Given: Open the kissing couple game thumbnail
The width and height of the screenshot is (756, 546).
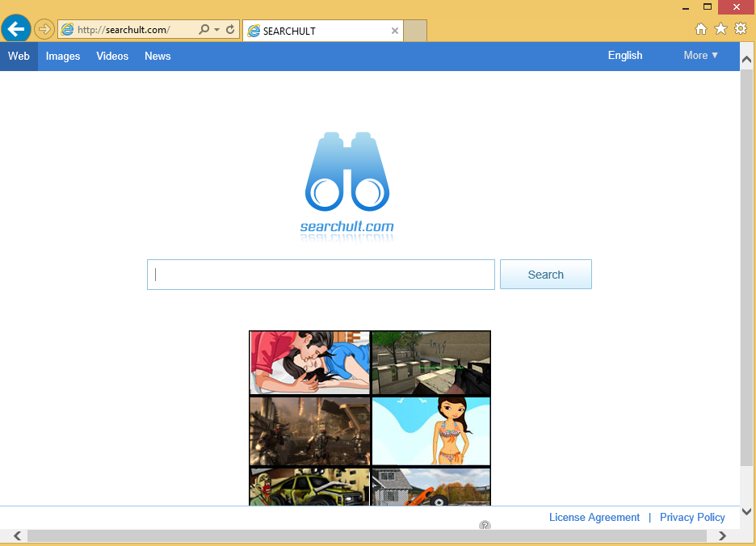Looking at the screenshot, I should click(309, 363).
